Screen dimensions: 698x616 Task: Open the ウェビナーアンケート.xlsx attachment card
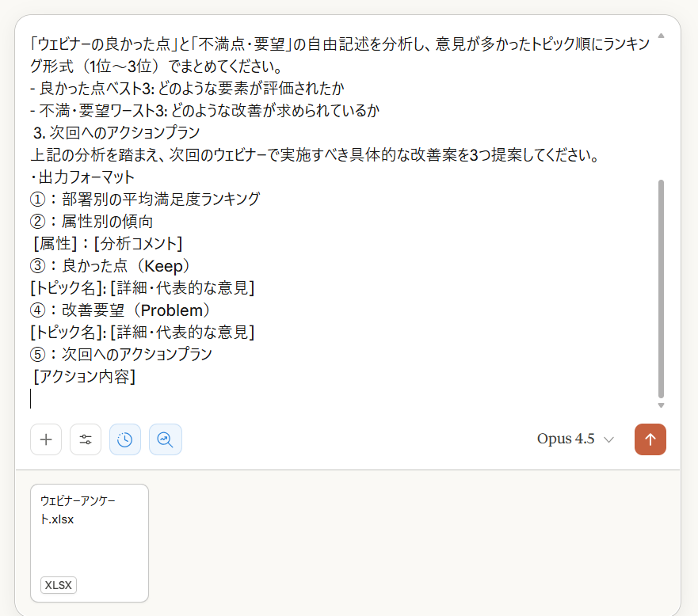(90, 543)
